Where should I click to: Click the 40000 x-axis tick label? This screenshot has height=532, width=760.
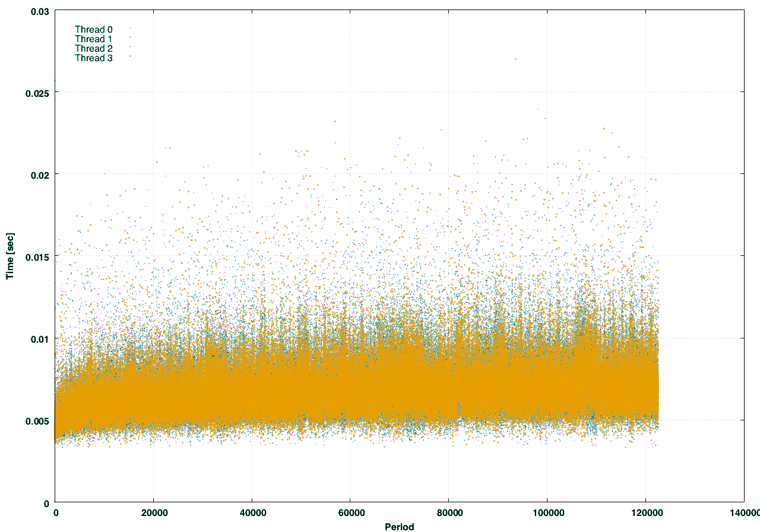pos(252,513)
